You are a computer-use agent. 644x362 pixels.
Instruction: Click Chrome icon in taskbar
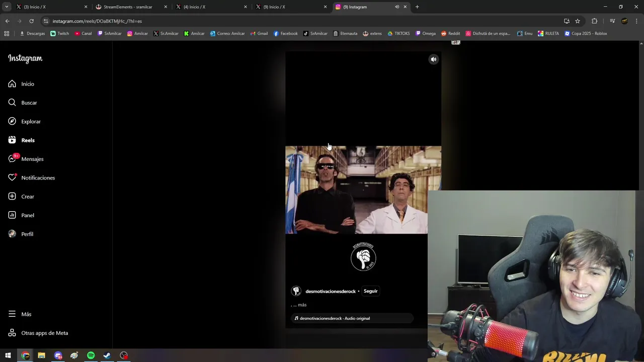tap(25, 355)
